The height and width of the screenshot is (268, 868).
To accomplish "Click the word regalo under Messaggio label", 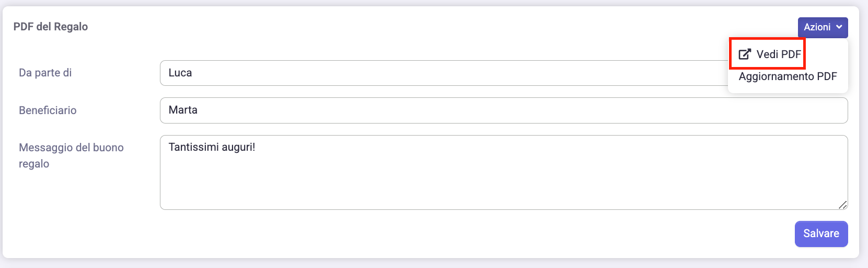I will [x=34, y=164].
